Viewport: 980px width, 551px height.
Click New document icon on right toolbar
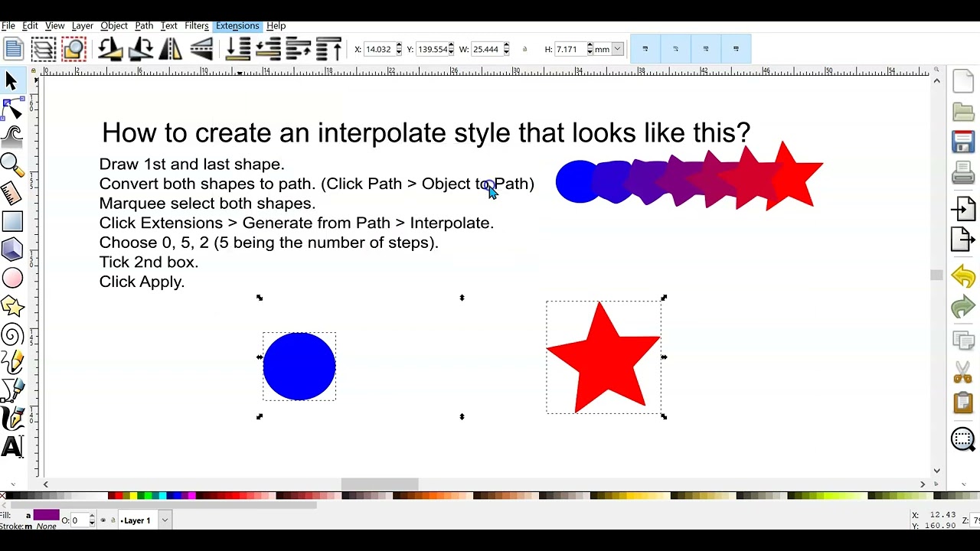click(x=963, y=80)
